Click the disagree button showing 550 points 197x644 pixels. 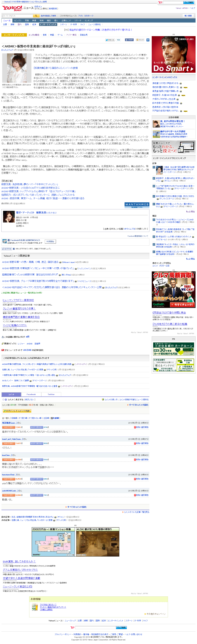click(37, 460)
